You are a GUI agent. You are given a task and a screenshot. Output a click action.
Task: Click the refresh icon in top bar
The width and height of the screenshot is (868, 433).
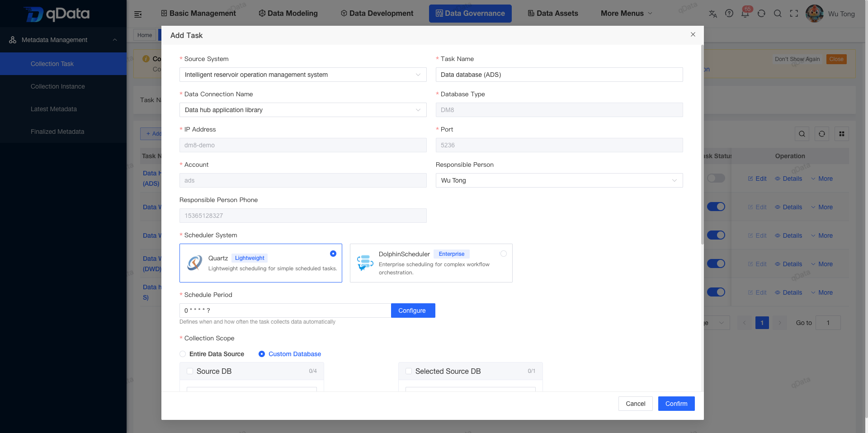(x=761, y=14)
